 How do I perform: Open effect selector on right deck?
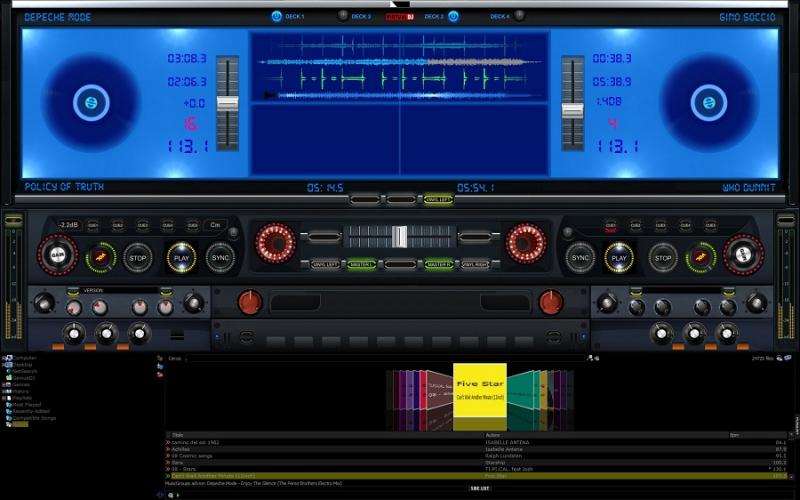point(681,290)
